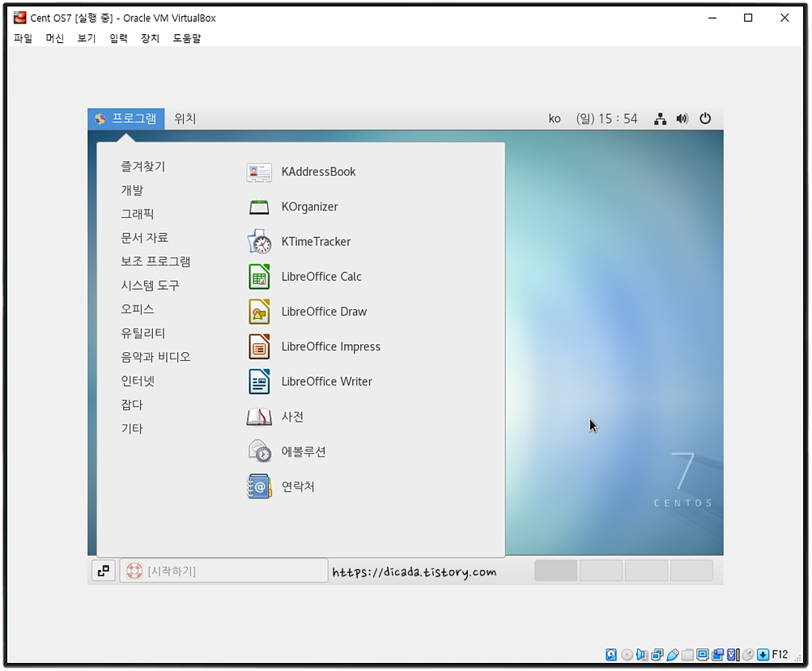Click VirtualBox audio status icon
Screen dimensions: 812x671
(x=642, y=655)
